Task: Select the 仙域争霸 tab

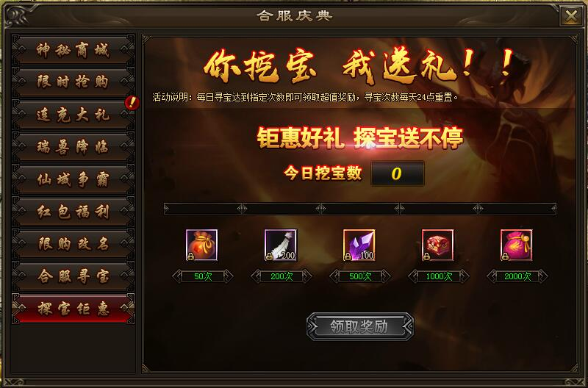Action: (x=73, y=179)
